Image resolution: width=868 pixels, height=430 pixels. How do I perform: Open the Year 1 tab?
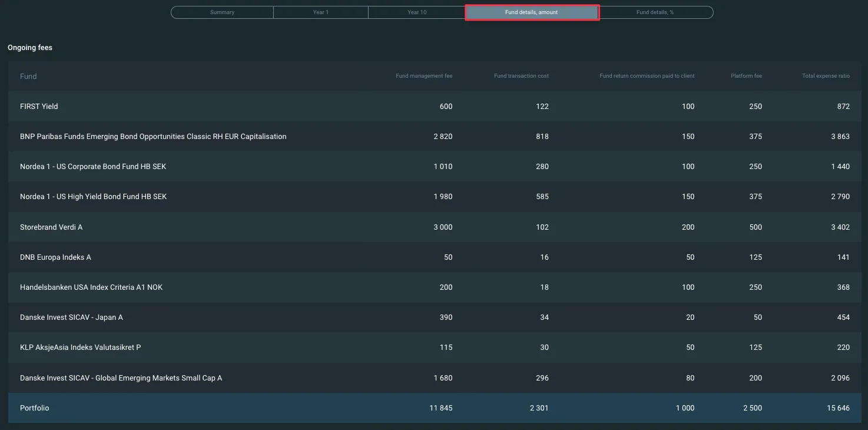[x=321, y=12]
